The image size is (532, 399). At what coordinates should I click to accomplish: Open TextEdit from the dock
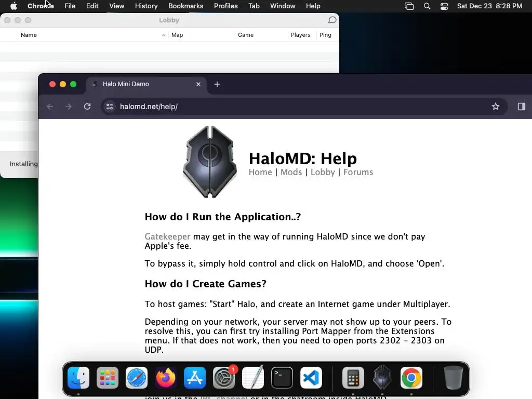tap(253, 378)
